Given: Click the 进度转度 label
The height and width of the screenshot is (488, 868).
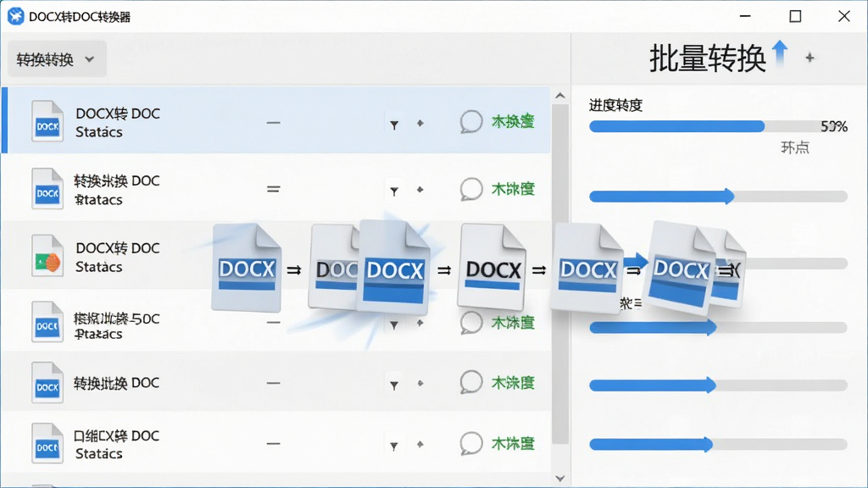Looking at the screenshot, I should pos(615,105).
